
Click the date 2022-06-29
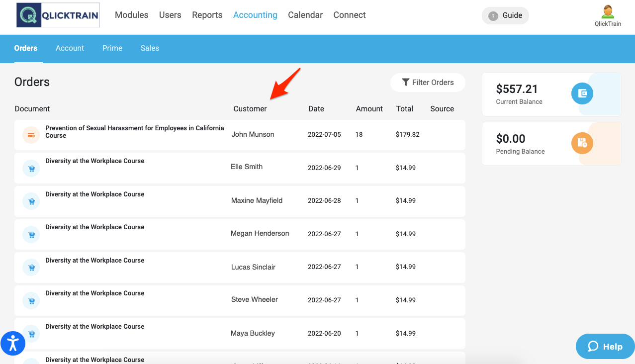tap(324, 168)
